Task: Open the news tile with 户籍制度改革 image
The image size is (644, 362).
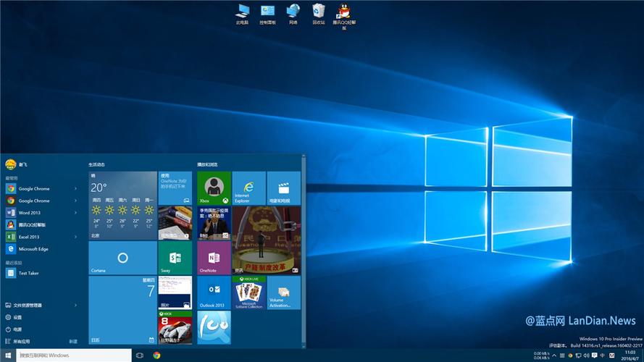Action: tap(267, 240)
